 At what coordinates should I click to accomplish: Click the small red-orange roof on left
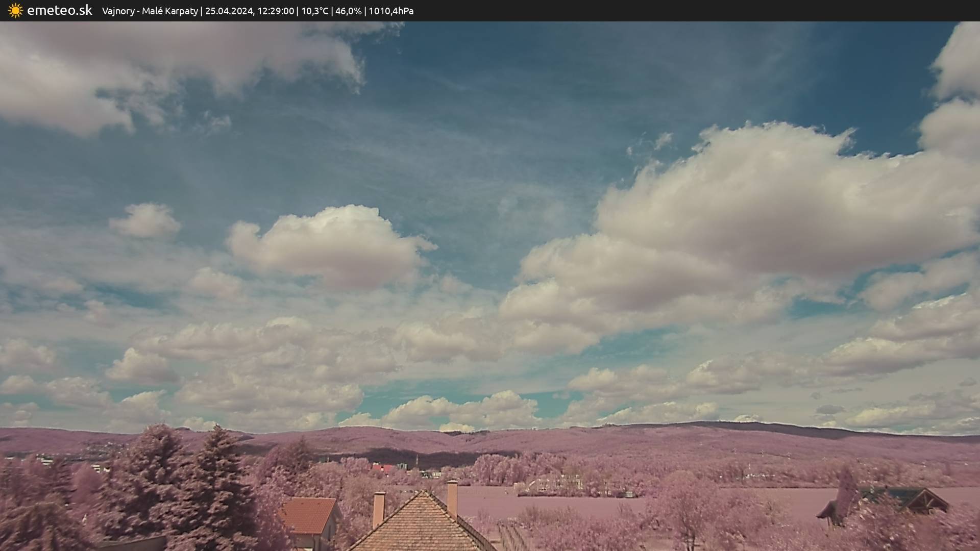point(308,515)
